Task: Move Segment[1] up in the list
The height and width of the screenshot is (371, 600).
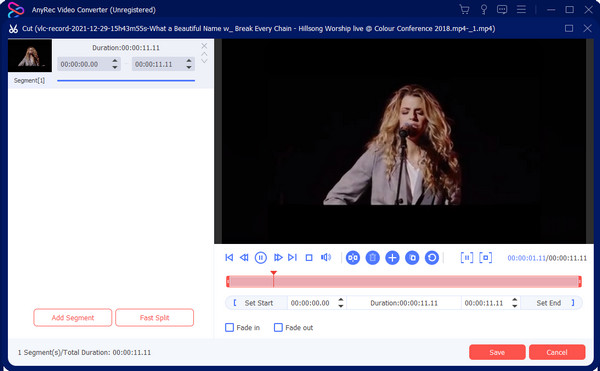Action: pos(204,54)
